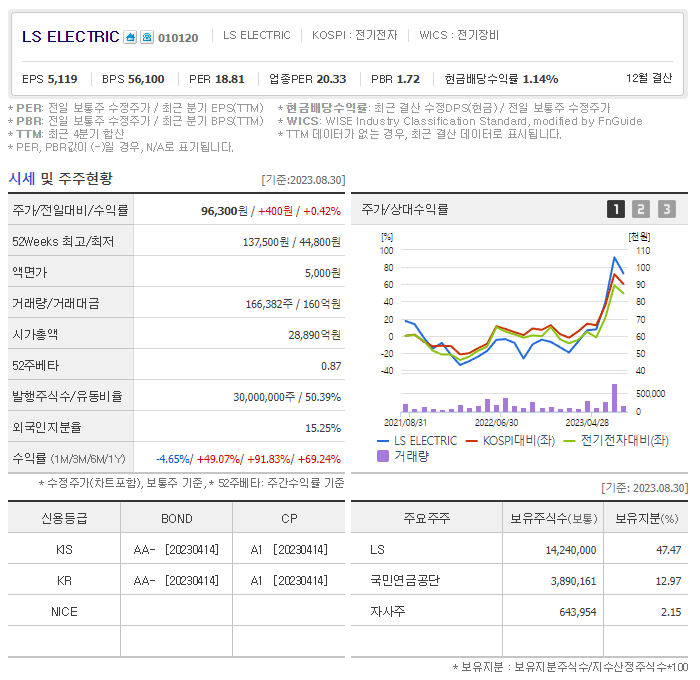
Task: Click the tallest purple volume bar
Action: coord(614,397)
